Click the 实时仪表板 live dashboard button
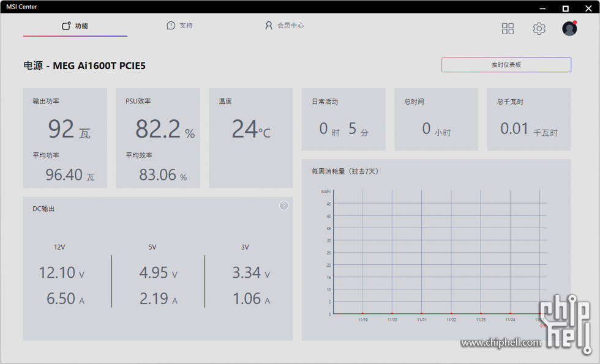 coord(506,65)
